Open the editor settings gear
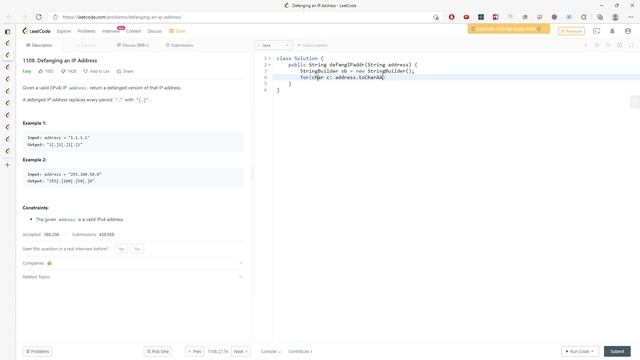Screen dimensions: 640x360 coord(620,45)
